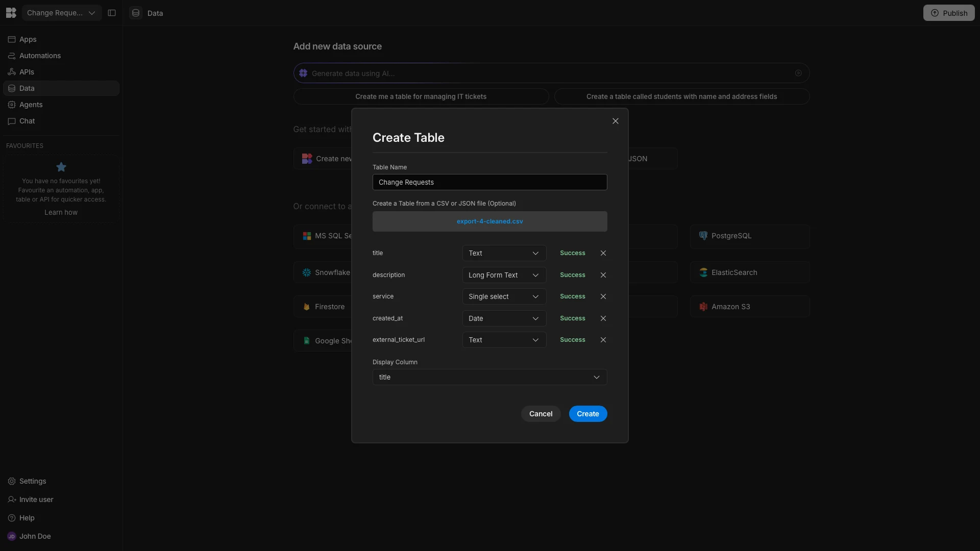Click the export-4-cleaned.csv file link
980x551 pixels.
point(489,221)
